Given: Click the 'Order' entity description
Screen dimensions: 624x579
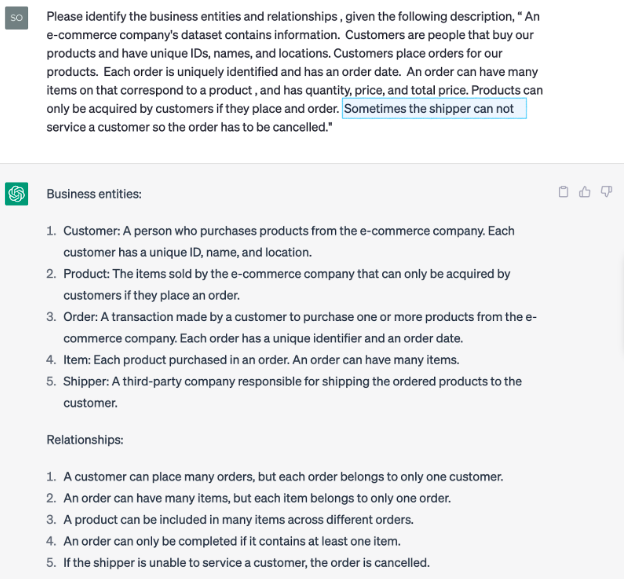Looking at the screenshot, I should (x=300, y=328).
